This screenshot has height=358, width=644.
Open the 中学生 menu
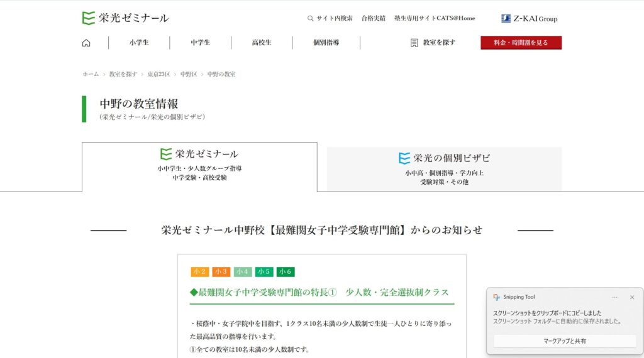[201, 43]
